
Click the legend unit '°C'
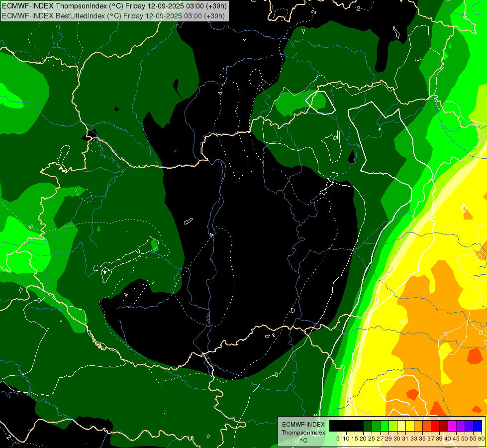coord(303,440)
